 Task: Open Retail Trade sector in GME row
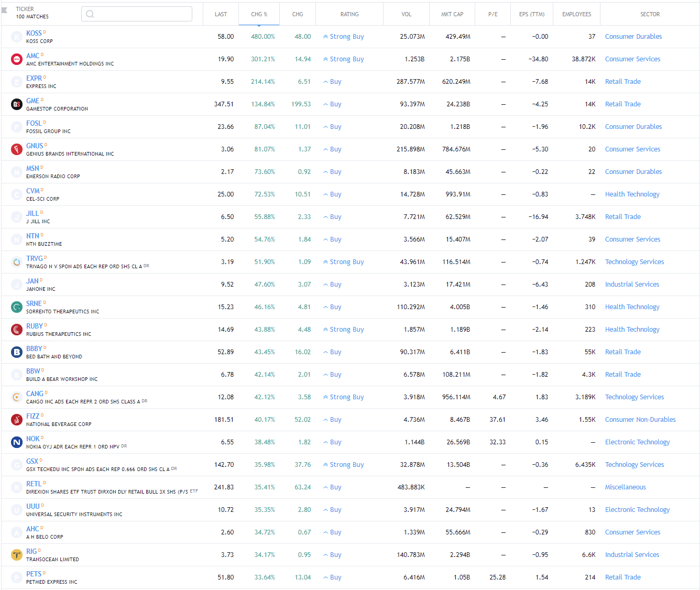[623, 104]
